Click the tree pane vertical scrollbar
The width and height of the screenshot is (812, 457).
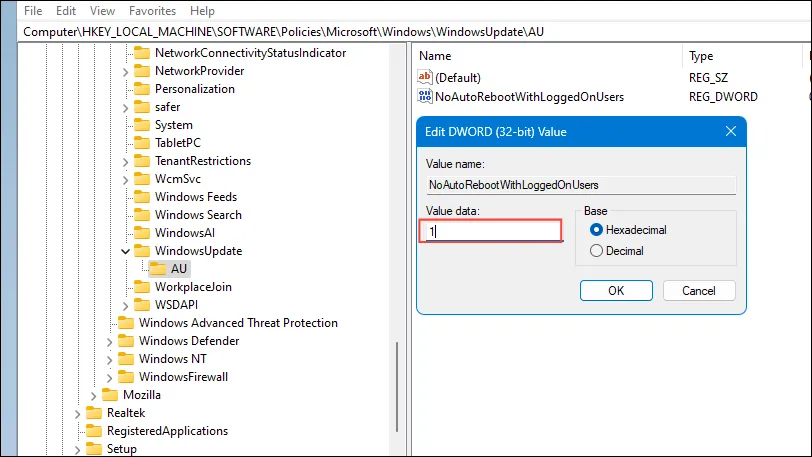(397, 386)
